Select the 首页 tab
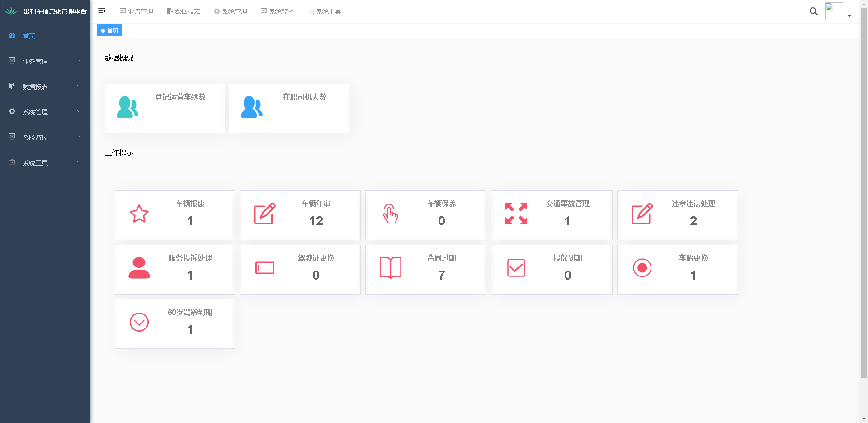 pos(110,30)
